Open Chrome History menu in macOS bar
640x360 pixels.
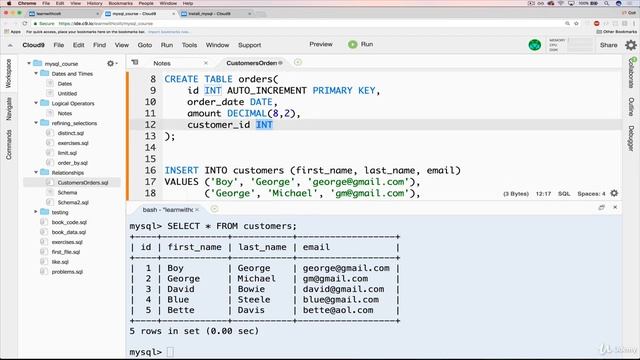coord(95,3)
